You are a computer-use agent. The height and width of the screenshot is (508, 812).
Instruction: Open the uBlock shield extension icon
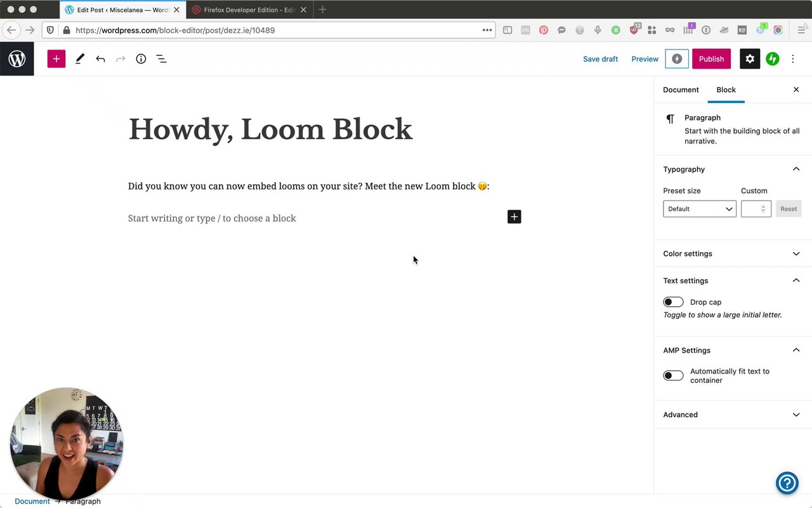click(634, 29)
